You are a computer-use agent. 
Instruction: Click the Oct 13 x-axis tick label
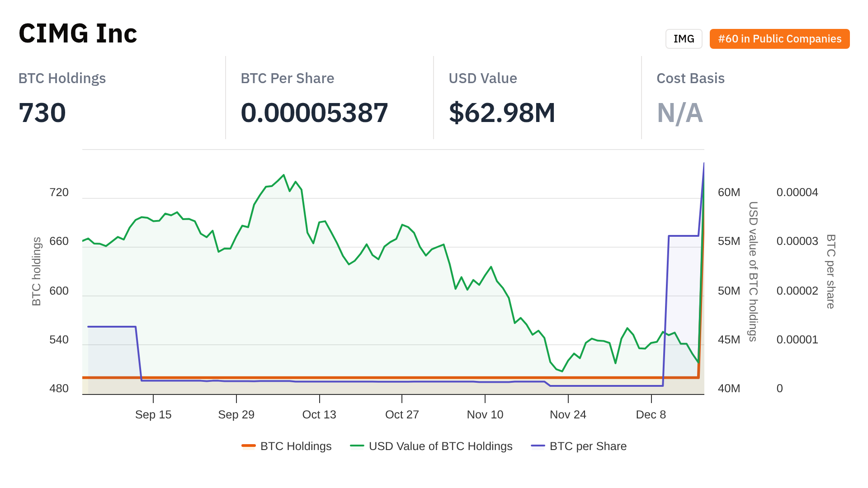click(319, 414)
